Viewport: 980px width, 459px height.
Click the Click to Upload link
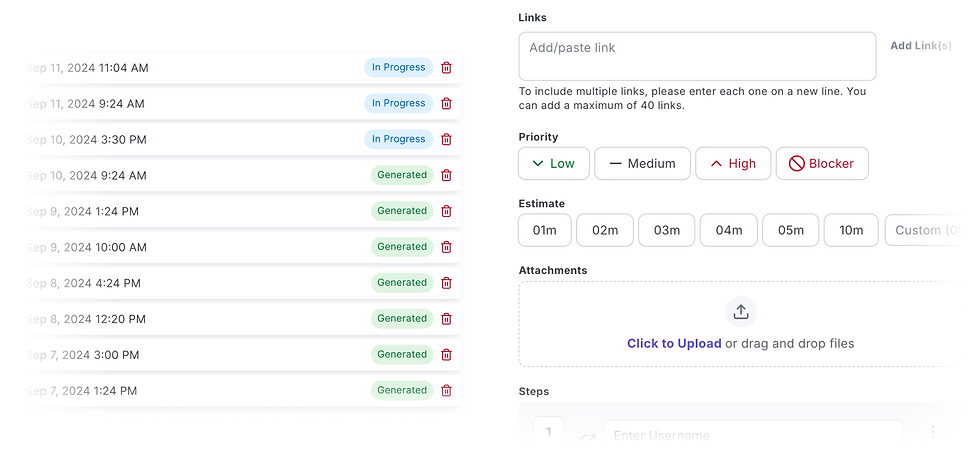coord(674,343)
